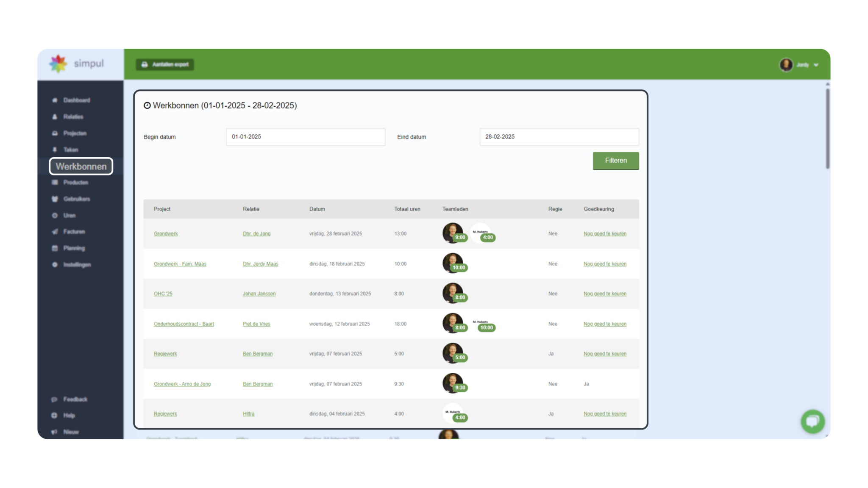Open Planning in the sidebar

click(x=74, y=248)
